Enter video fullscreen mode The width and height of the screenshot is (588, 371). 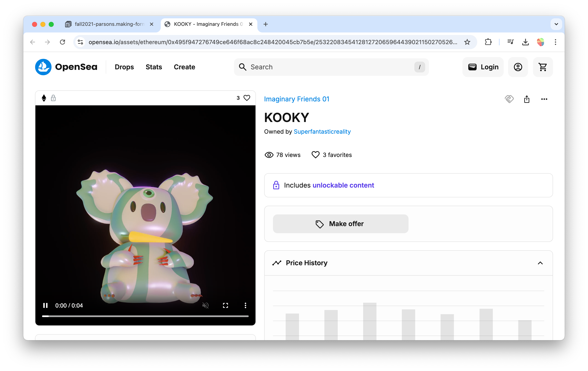tap(225, 305)
